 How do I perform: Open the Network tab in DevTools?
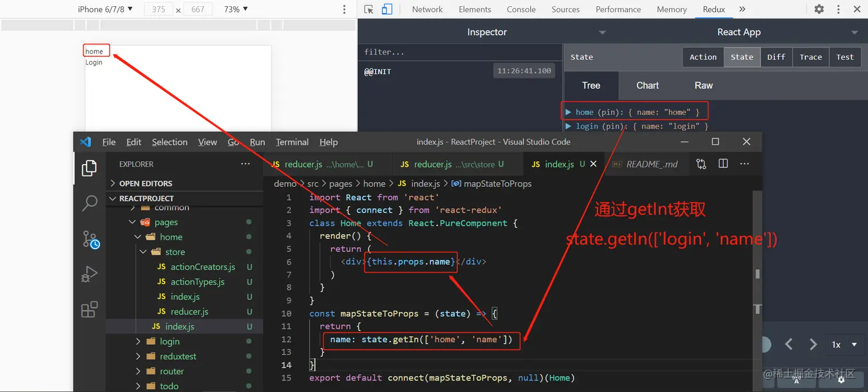click(427, 9)
